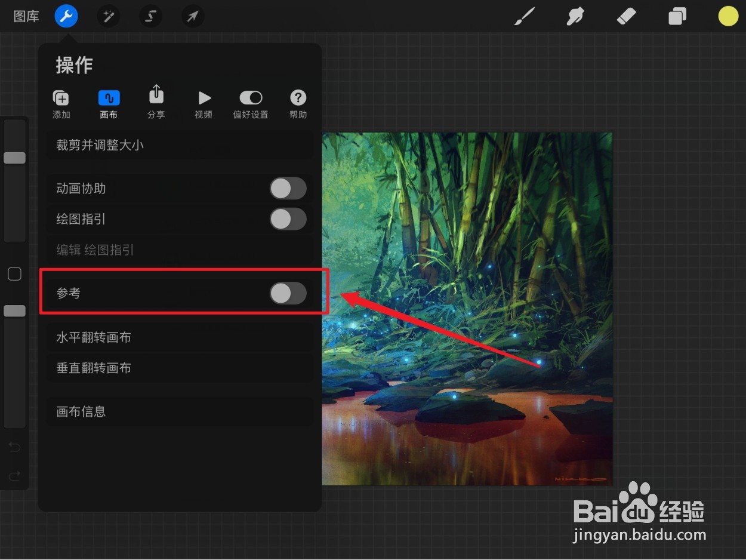Screen dimensions: 746x560
Task: Select the S-shaped Selection tool
Action: (x=150, y=16)
